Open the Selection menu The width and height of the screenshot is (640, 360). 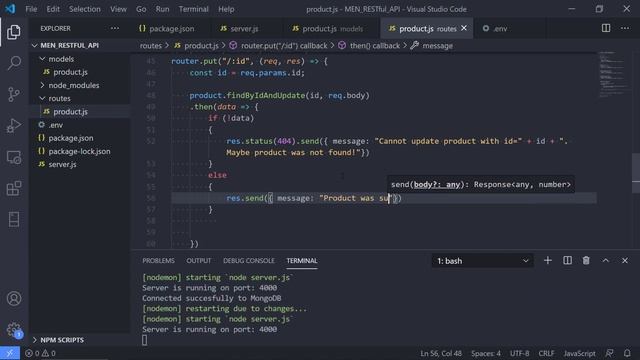click(x=84, y=9)
